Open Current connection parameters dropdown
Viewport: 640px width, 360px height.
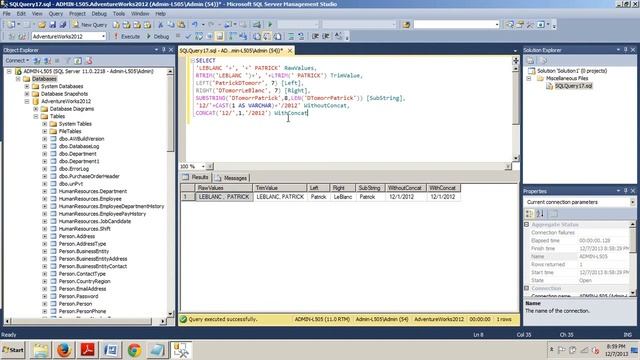coord(633,202)
